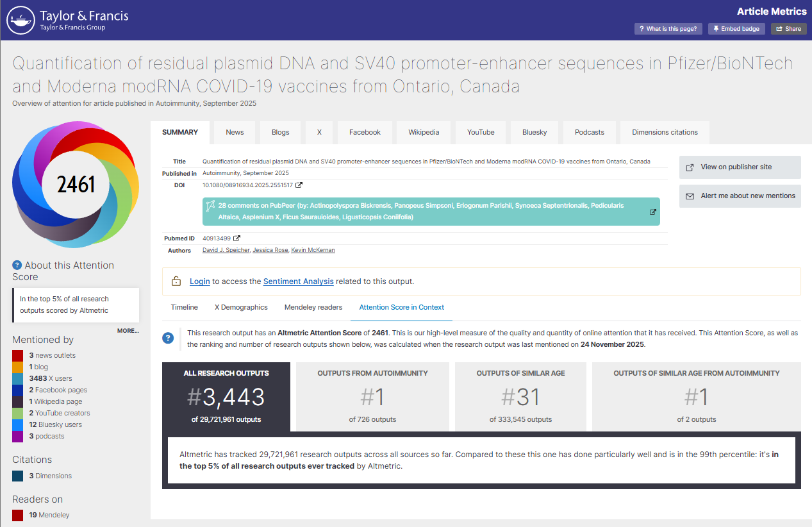This screenshot has width=812, height=527.
Task: Open the Facebook tab
Action: [x=365, y=132]
